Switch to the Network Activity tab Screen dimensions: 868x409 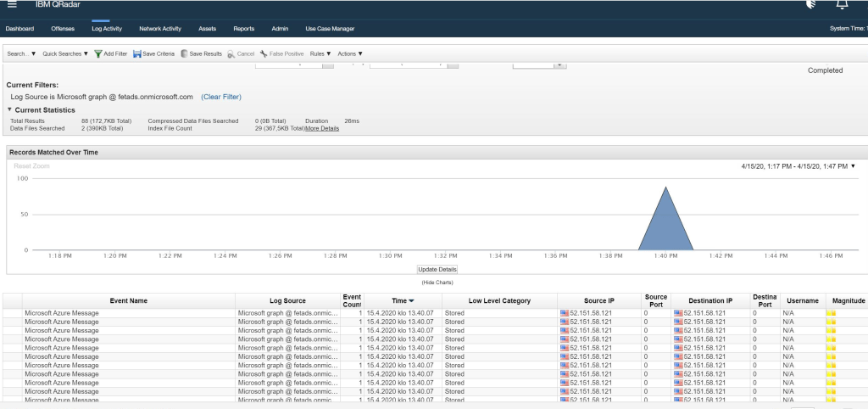[x=160, y=29]
